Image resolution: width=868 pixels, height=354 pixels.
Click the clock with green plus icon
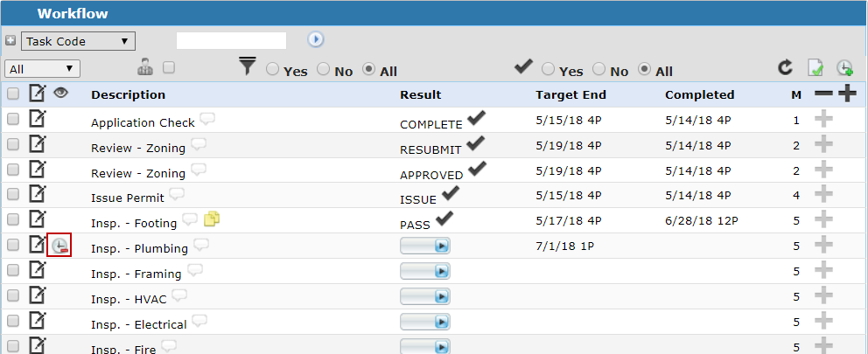[x=845, y=68]
